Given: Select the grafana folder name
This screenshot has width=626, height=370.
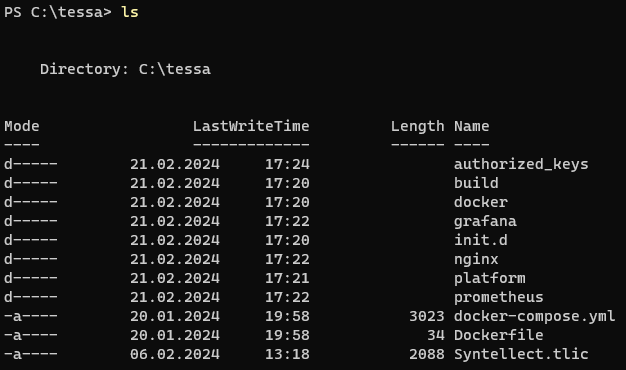Looking at the screenshot, I should coord(485,222).
